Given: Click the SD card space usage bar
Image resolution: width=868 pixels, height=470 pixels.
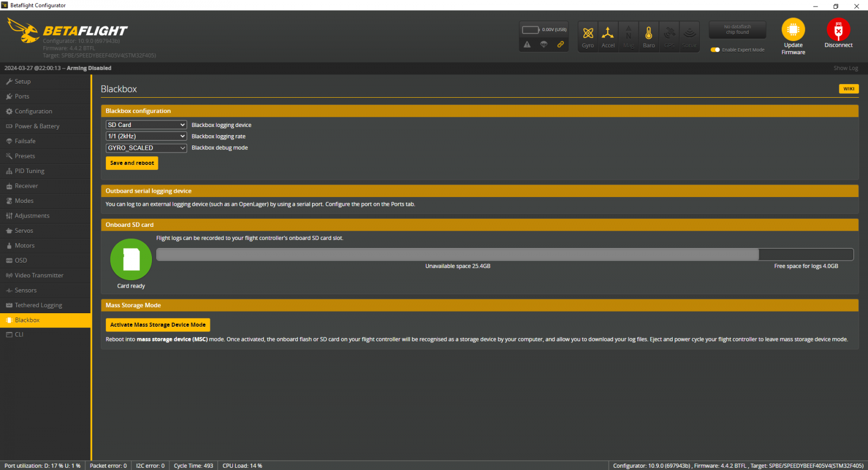Looking at the screenshot, I should (505, 255).
